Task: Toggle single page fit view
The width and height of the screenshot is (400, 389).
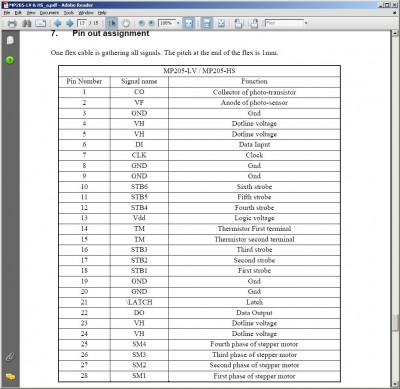Action: click(189, 23)
